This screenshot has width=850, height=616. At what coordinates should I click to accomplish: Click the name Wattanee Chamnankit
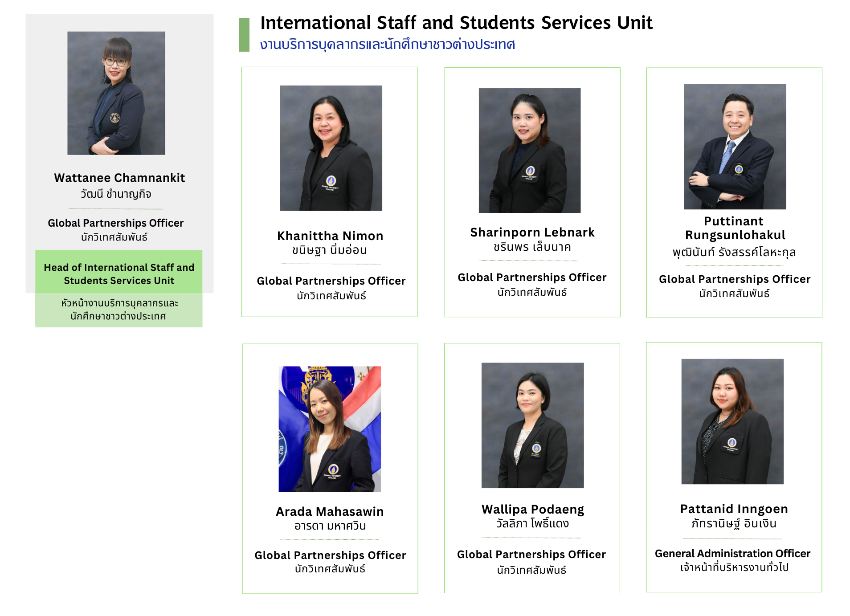click(119, 178)
